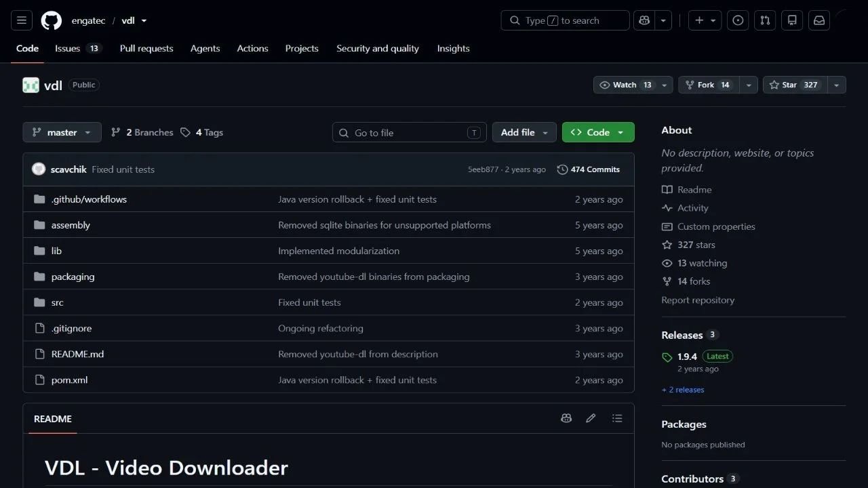Open the scavchik author link
Screen dimensions: 868x488
pos(68,169)
